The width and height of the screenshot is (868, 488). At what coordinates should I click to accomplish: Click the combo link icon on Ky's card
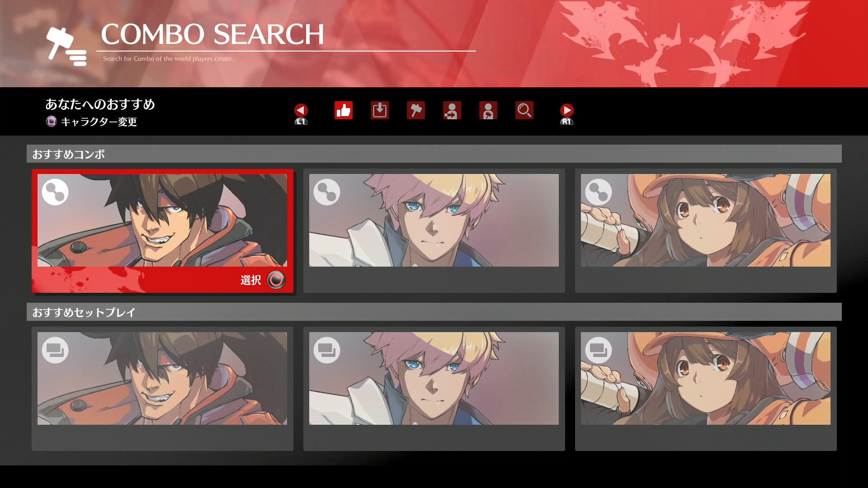click(x=327, y=192)
